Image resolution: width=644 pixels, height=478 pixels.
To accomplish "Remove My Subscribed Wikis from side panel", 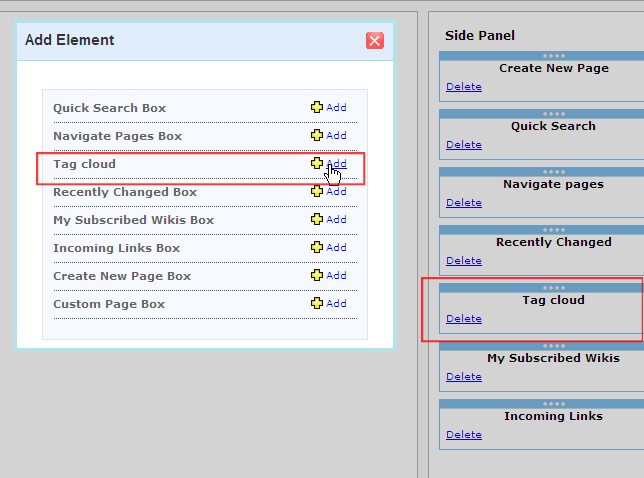I will 463,377.
